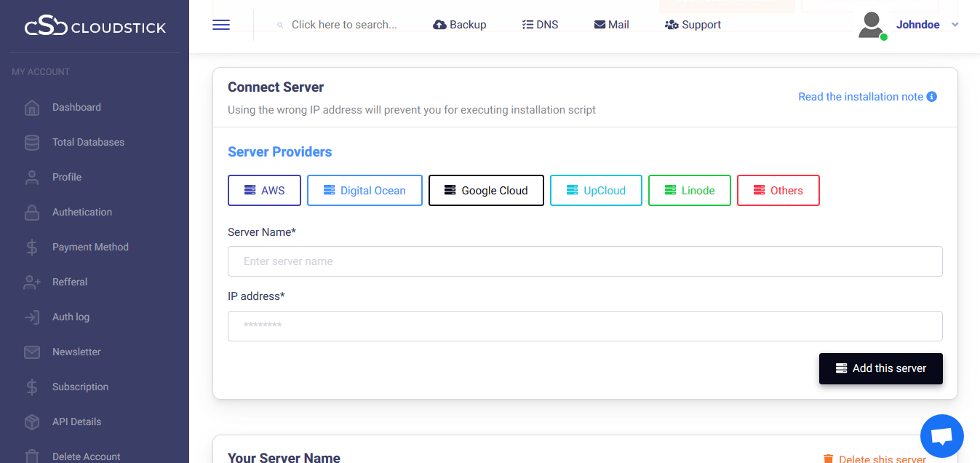This screenshot has width=980, height=463.
Task: Open the Backup menu item
Action: [459, 25]
